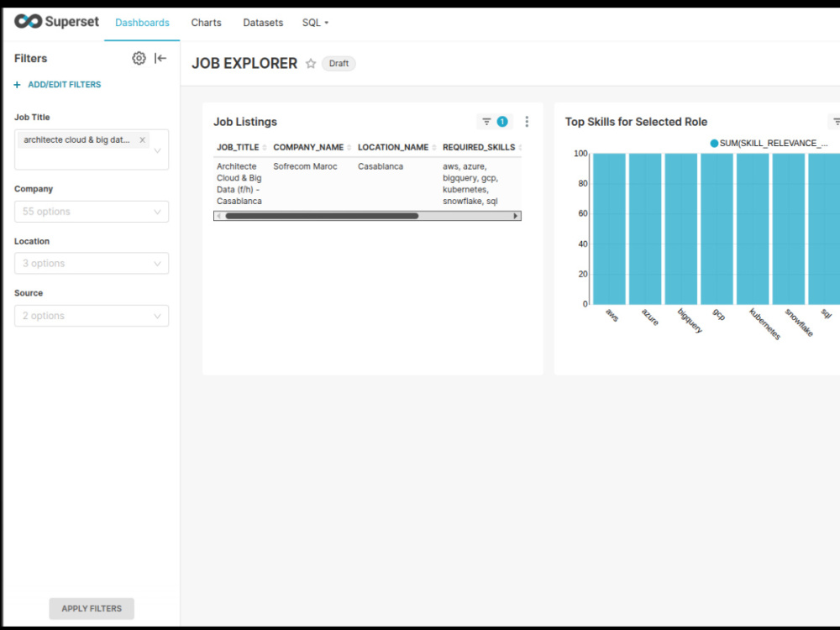Screen dimensions: 840x630
Task: Click the plus icon beside Add/Edit Filters
Action: 17,85
